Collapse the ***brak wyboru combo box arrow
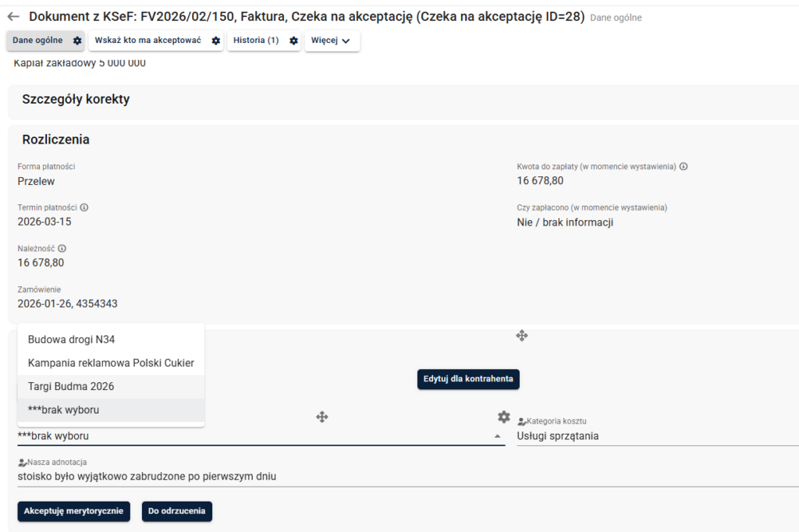The height and width of the screenshot is (532, 799). (x=498, y=436)
